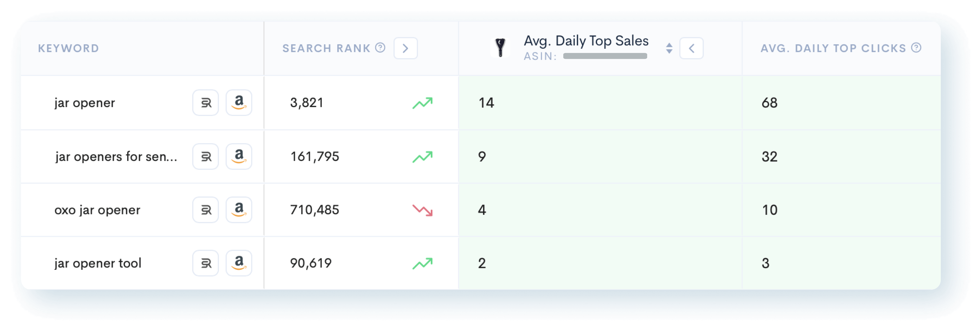The width and height of the screenshot is (980, 329).
Task: Click the Avg. Daily Top Clicks help icon
Action: point(916,48)
